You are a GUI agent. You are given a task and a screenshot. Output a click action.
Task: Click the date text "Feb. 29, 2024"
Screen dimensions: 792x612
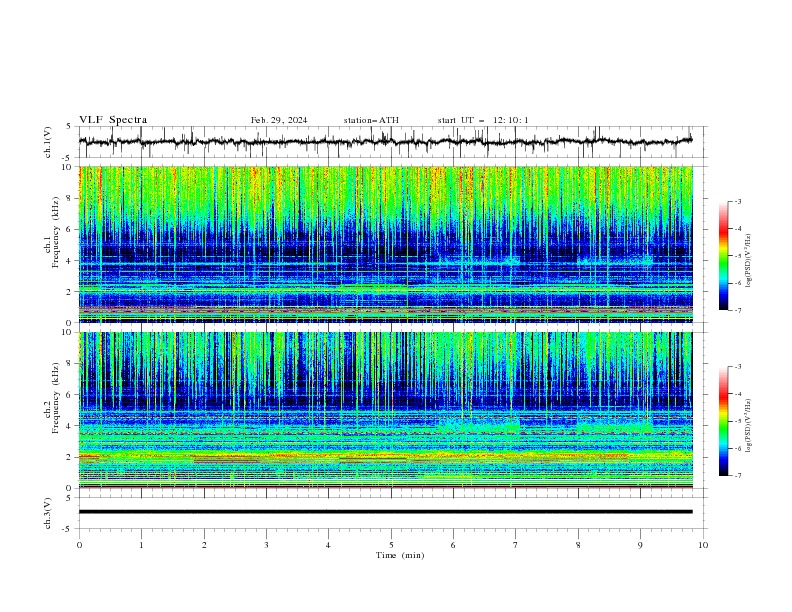coord(279,120)
